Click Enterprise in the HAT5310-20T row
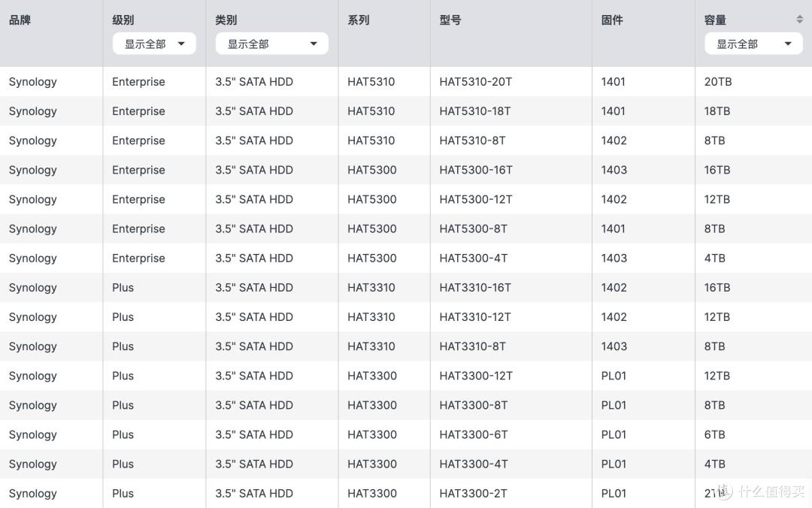This screenshot has width=812, height=508. tap(138, 82)
